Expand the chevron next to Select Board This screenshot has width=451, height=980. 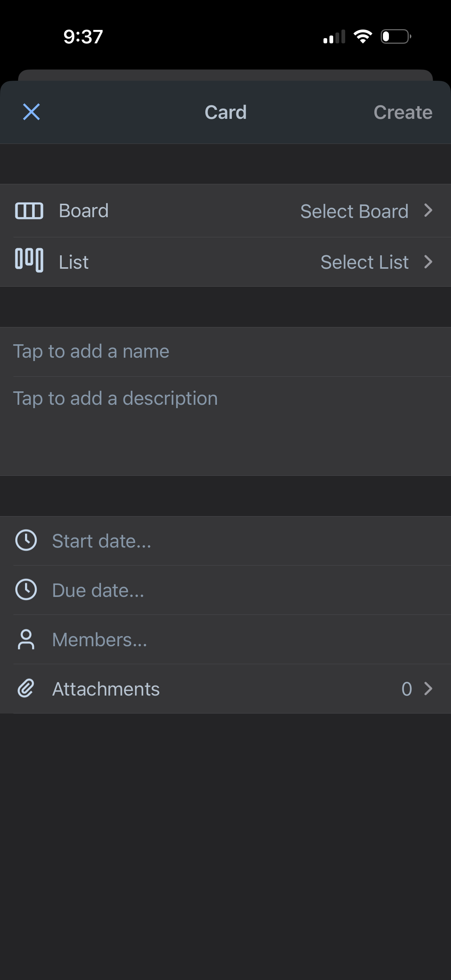click(428, 210)
